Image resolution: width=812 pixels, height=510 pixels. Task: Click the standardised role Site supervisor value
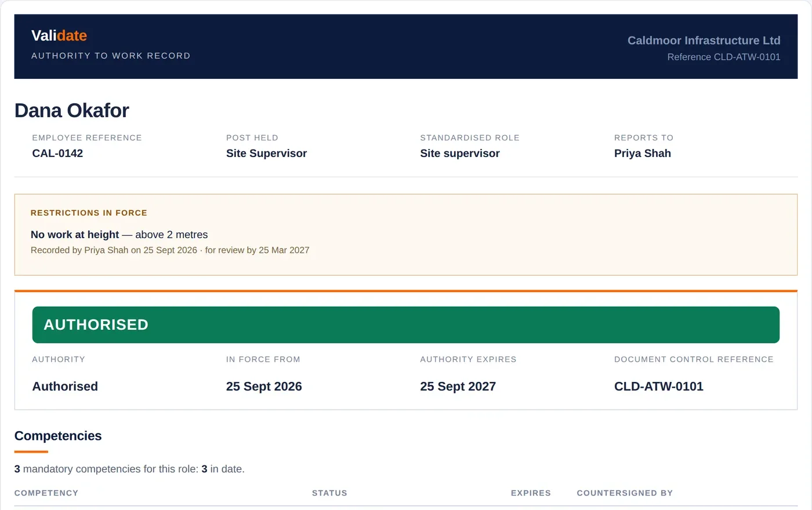(460, 153)
